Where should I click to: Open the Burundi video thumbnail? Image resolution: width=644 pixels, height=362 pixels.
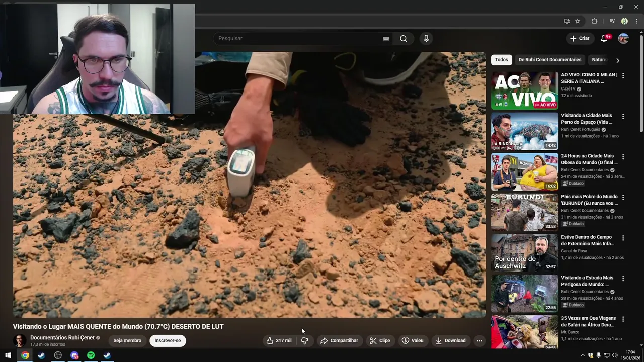coord(525,212)
